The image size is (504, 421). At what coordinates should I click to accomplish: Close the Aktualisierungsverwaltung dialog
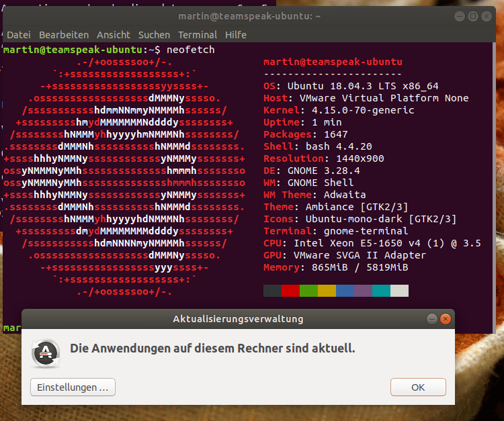pyautogui.click(x=445, y=319)
